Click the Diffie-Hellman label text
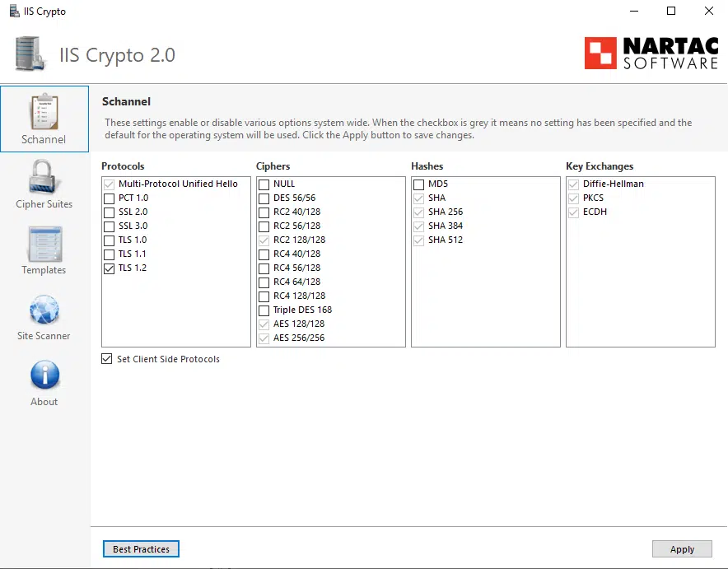The height and width of the screenshot is (569, 728). click(614, 184)
